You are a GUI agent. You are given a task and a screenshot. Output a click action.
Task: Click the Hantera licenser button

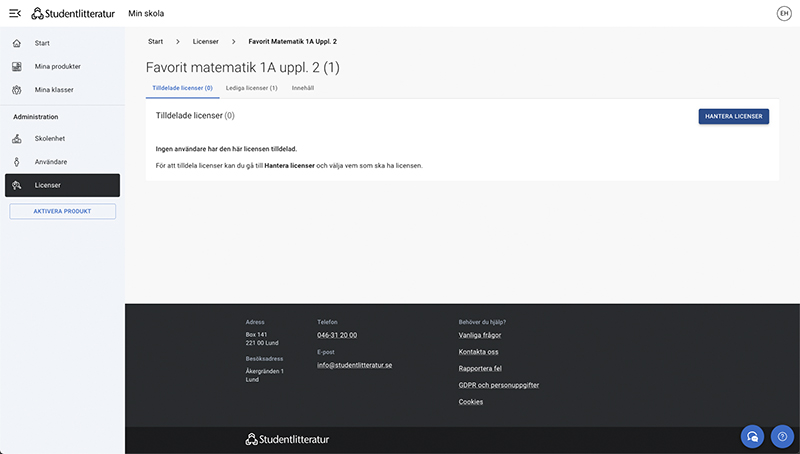coord(734,116)
